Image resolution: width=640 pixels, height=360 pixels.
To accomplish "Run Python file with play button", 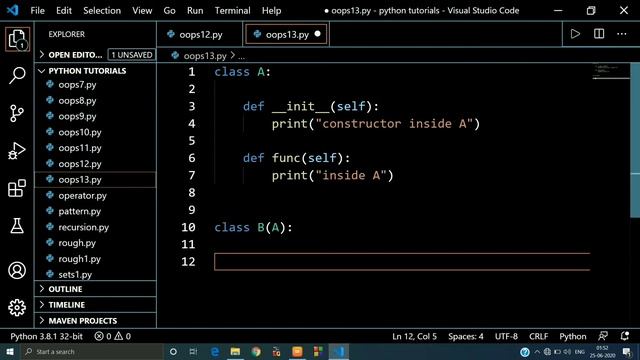I will coord(575,34).
